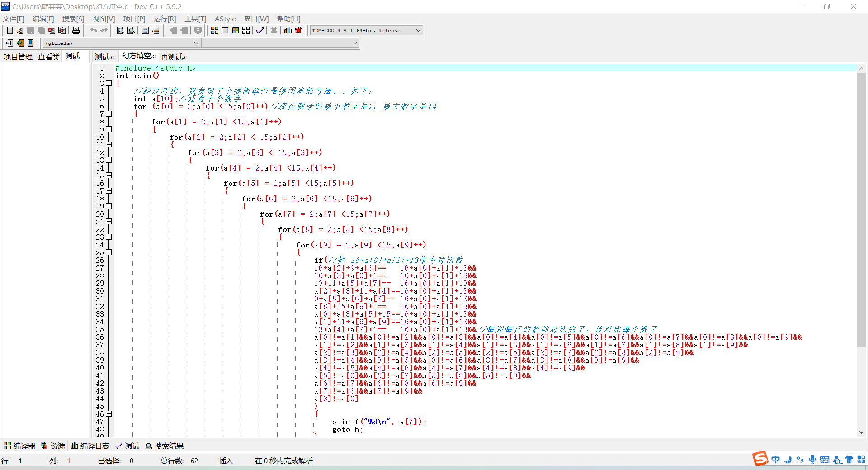Click the Delete profiling information icon
868x470 pixels.
(x=298, y=30)
